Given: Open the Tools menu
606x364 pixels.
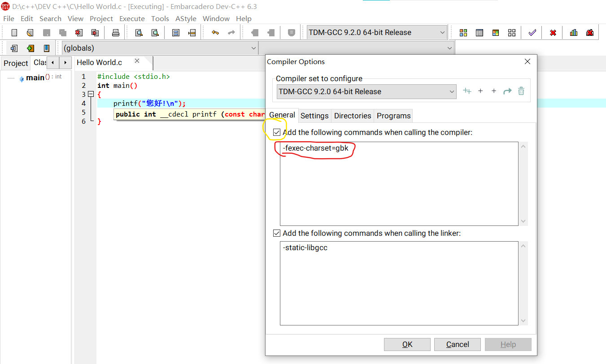Looking at the screenshot, I should [160, 18].
